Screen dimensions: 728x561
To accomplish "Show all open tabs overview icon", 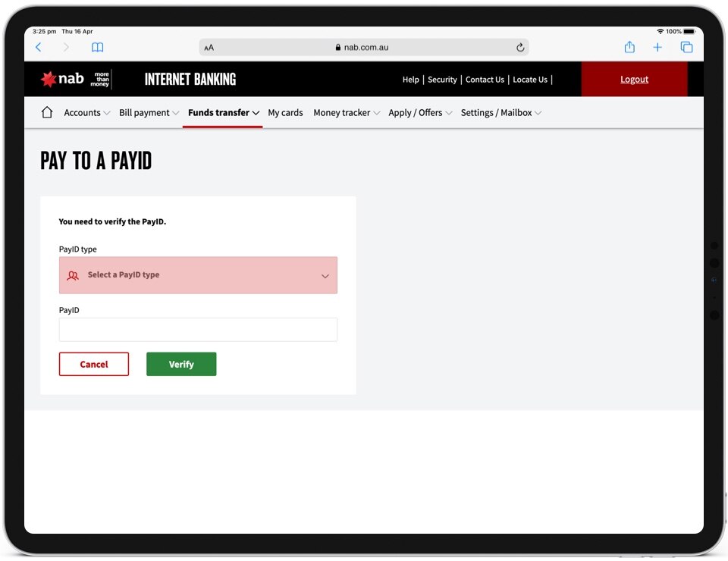I will pos(686,47).
